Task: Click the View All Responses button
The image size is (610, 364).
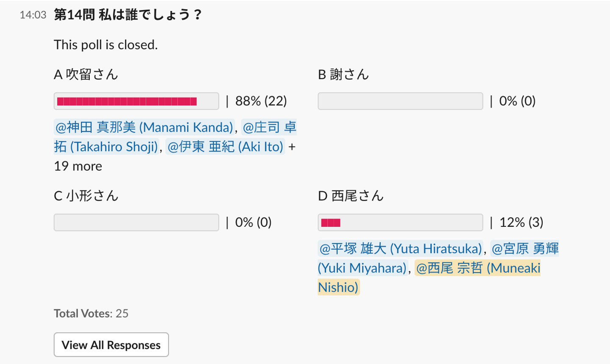Action: point(111,345)
